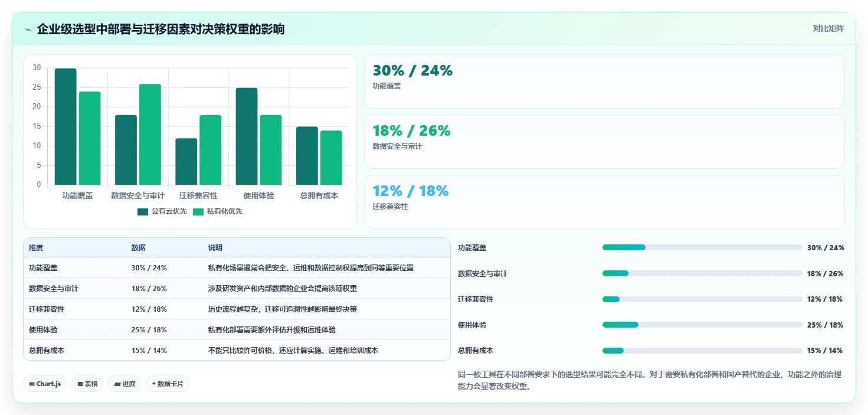Click the 维度 table column header
The width and height of the screenshot is (868, 415).
coord(36,248)
